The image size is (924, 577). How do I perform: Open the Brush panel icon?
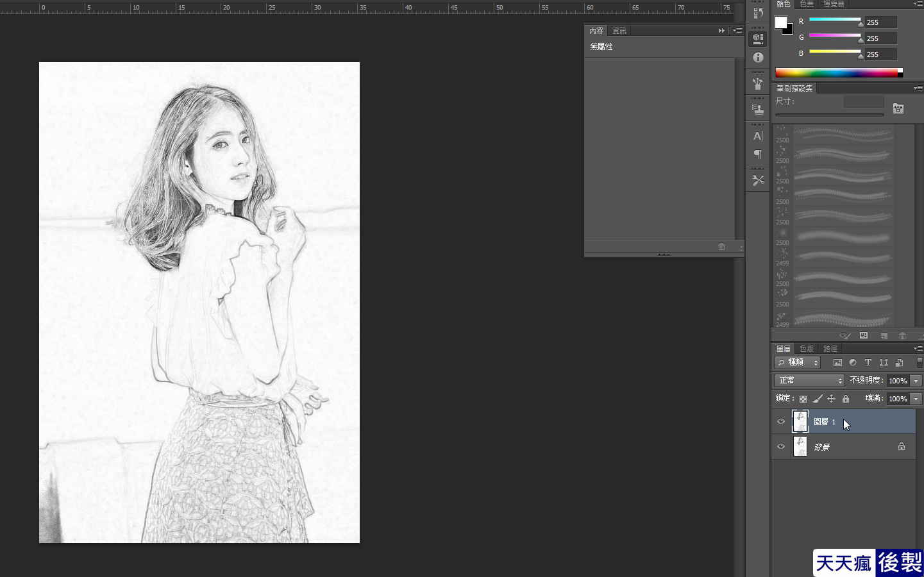[x=758, y=83]
